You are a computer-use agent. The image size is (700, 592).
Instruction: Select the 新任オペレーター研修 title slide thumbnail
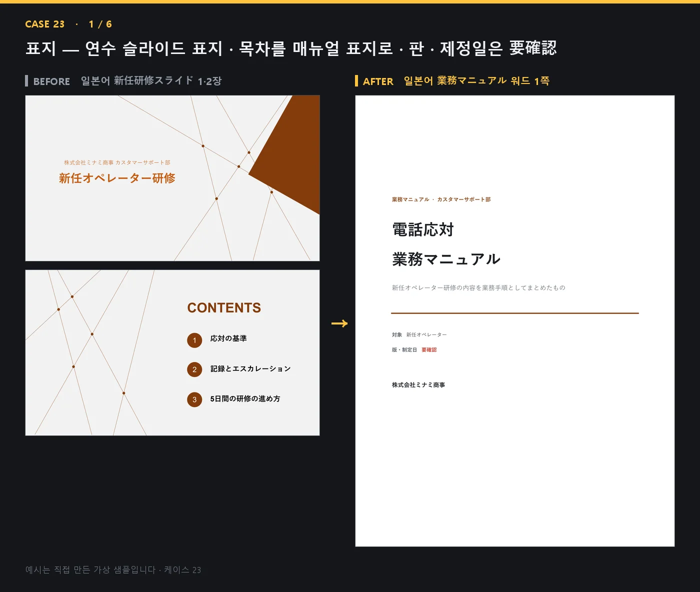tap(172, 178)
